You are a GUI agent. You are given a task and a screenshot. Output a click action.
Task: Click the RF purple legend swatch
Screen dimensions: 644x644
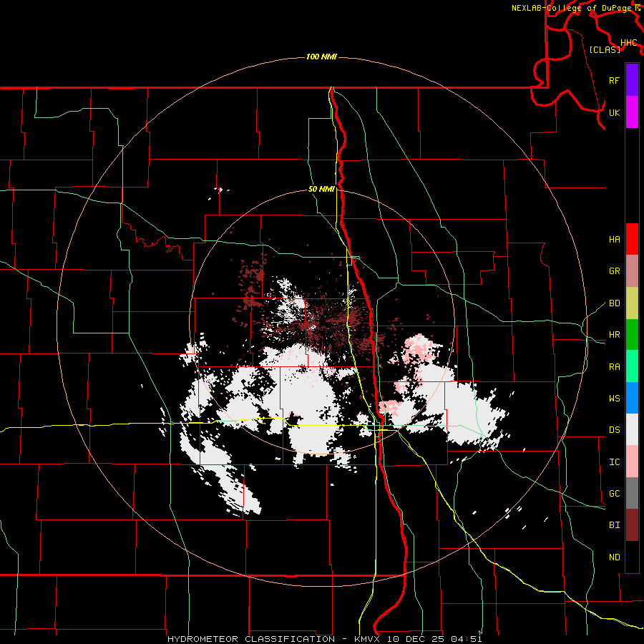(x=632, y=80)
